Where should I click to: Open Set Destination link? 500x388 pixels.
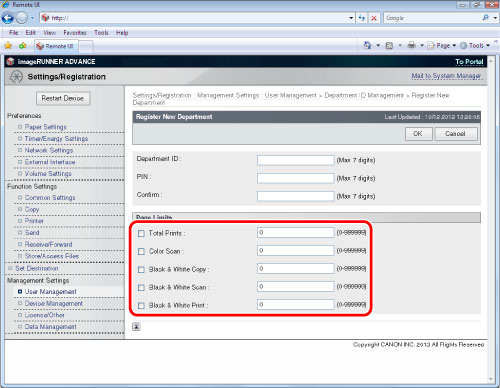click(x=37, y=268)
